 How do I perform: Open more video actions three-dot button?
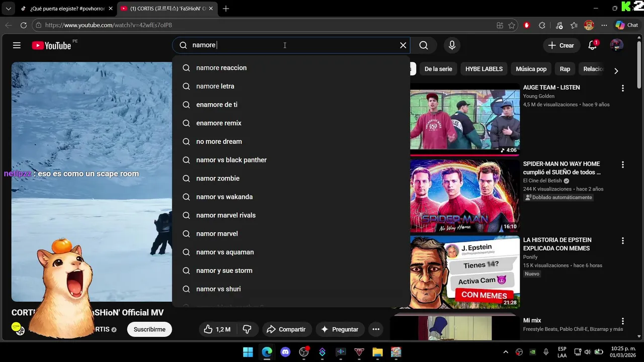[x=376, y=329]
